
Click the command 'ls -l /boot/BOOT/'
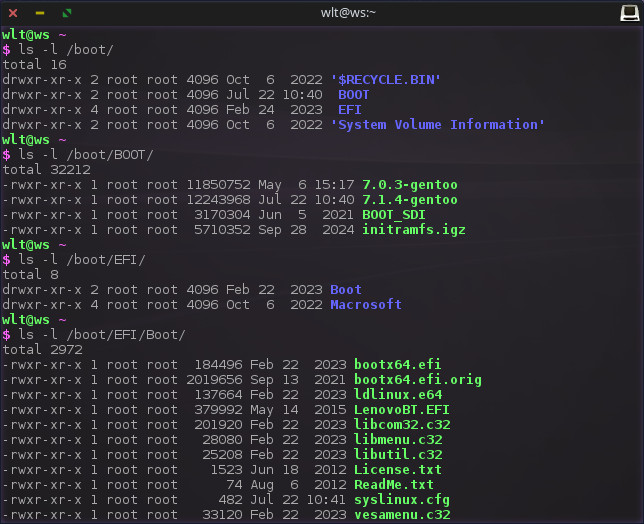(x=85, y=155)
